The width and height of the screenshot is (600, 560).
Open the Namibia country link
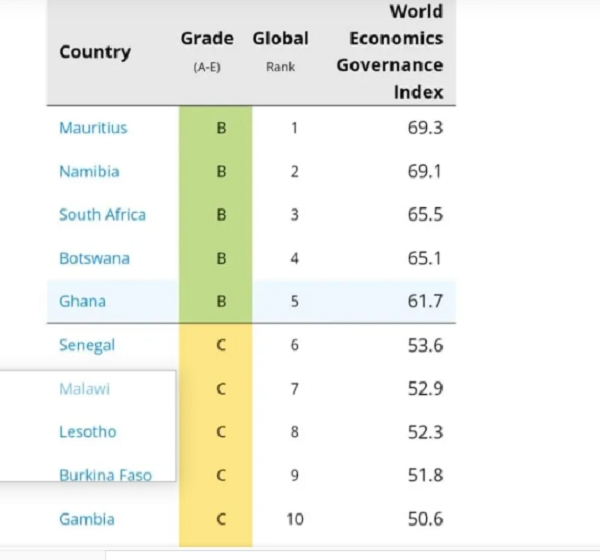tap(89, 171)
